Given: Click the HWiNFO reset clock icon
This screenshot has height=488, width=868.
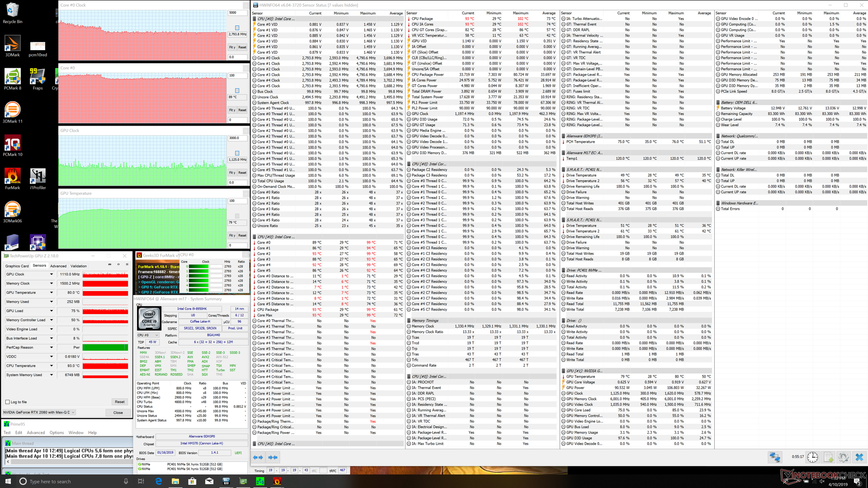Looking at the screenshot, I should (812, 457).
